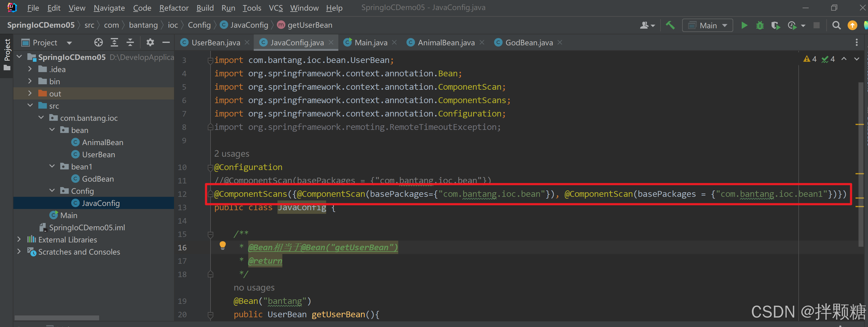Open the VCS menu
868x327 pixels.
coord(276,8)
